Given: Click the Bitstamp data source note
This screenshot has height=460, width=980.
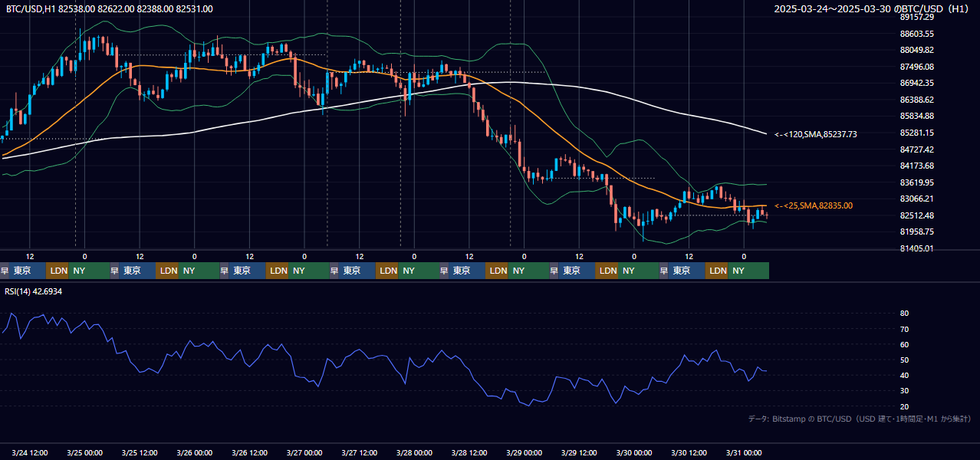Looking at the screenshot, I should [x=860, y=419].
